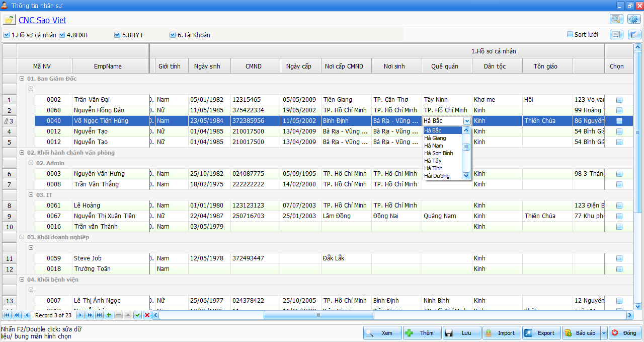
Task: Uncheck the 4.BHXH checkbox
Action: 62,35
